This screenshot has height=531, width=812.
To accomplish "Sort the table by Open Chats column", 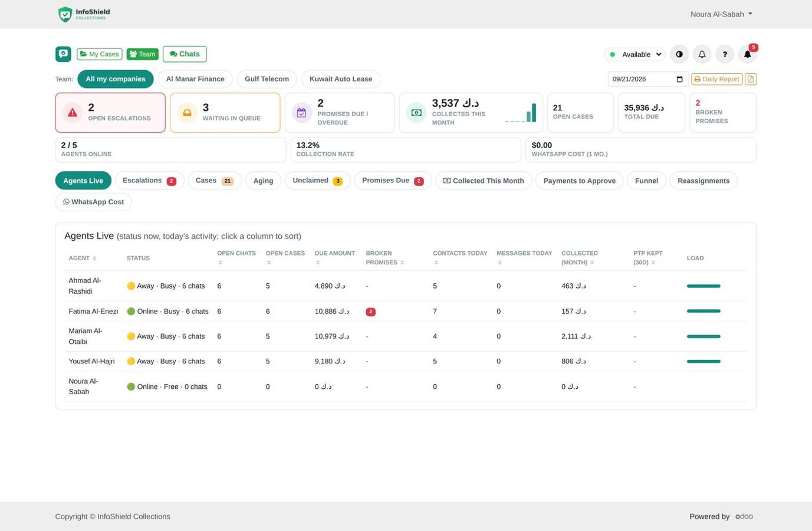I will click(x=236, y=258).
